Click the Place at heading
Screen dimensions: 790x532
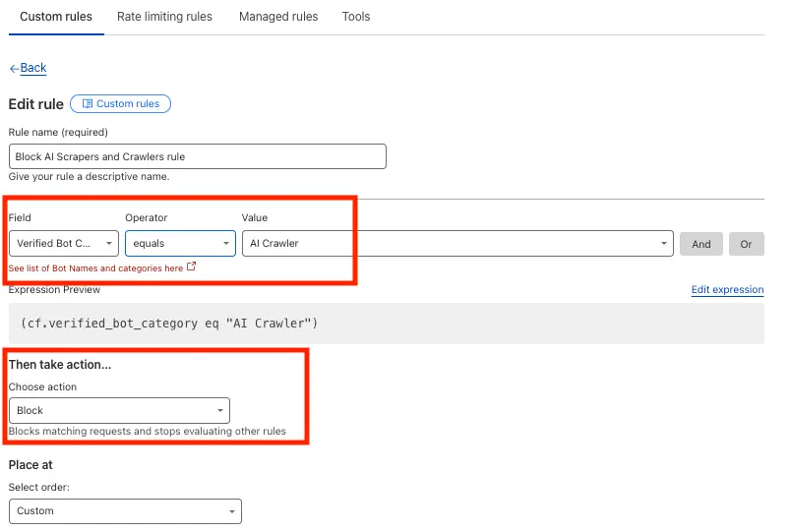coord(30,465)
